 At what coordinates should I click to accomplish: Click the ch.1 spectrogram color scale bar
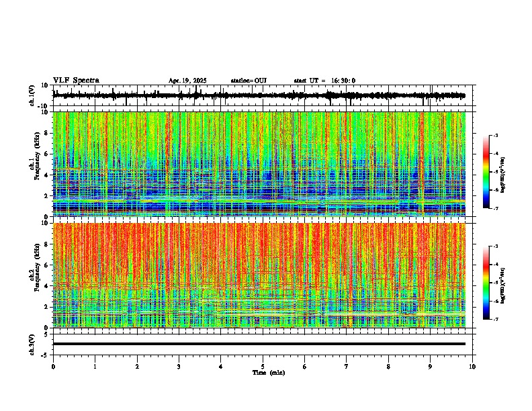pyautogui.click(x=486, y=172)
